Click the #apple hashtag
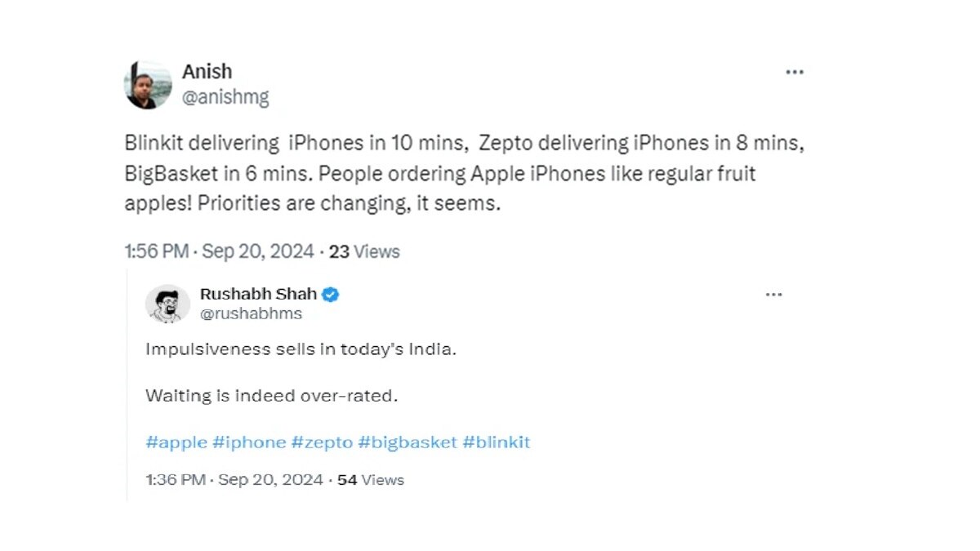 coord(176,442)
